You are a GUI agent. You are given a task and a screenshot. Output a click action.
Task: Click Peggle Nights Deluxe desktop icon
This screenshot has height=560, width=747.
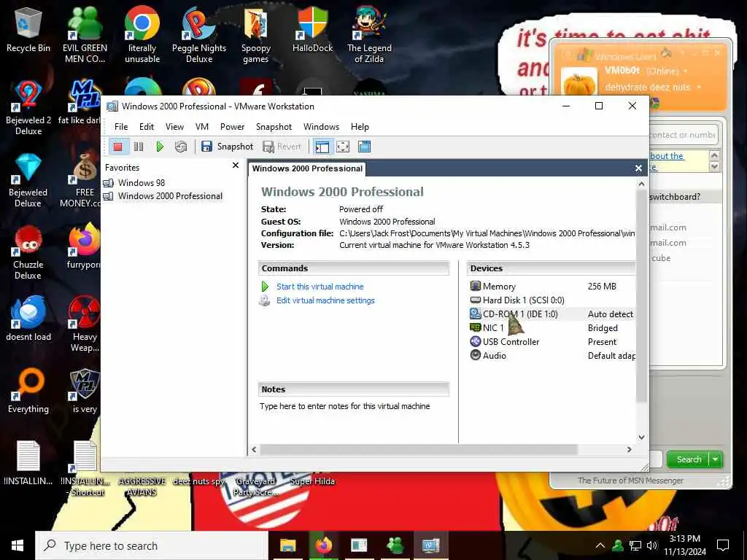click(x=199, y=35)
